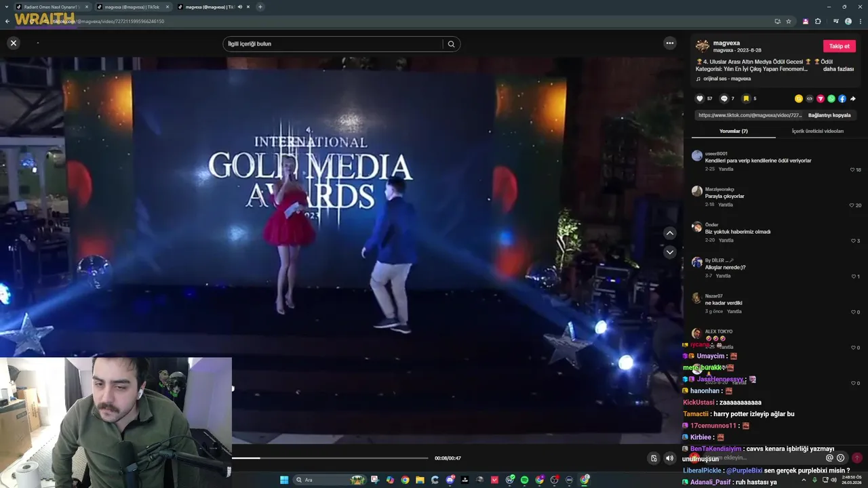Like Önder's comment heart showing 3
The width and height of the screenshot is (868, 488).
click(854, 241)
